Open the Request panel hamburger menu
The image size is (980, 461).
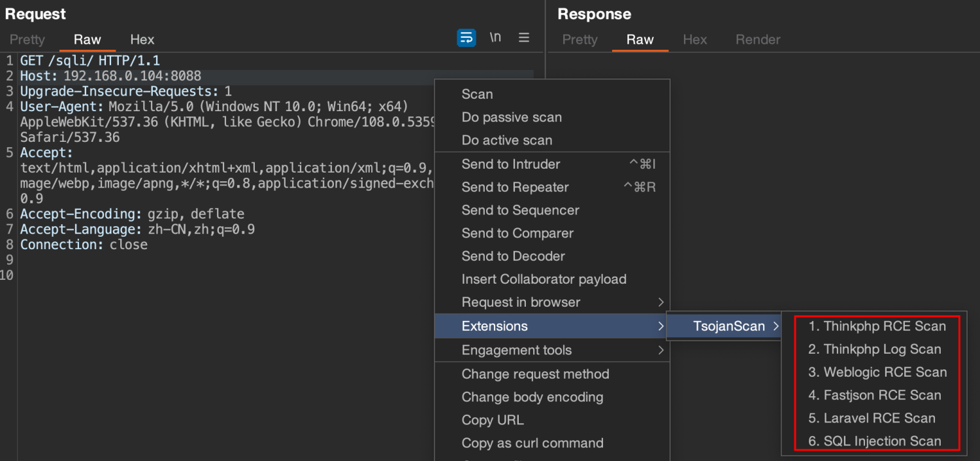[524, 38]
